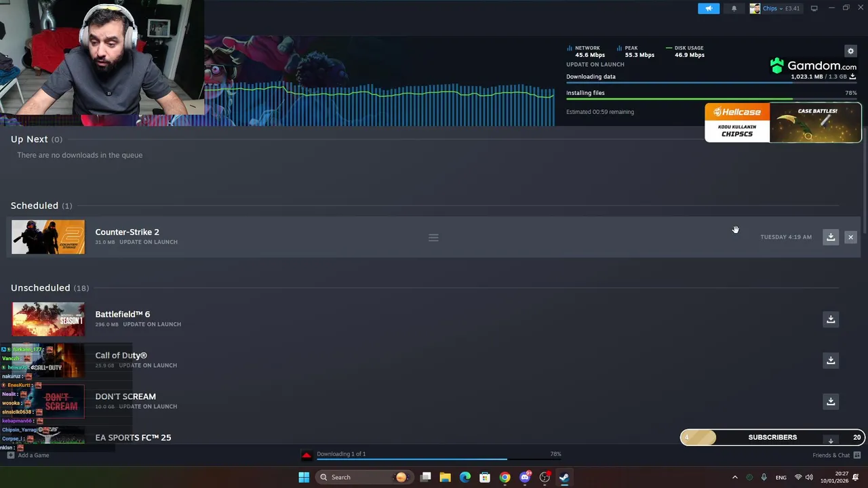Click the Add a Game button
Image resolution: width=868 pixels, height=488 pixels.
[28, 455]
